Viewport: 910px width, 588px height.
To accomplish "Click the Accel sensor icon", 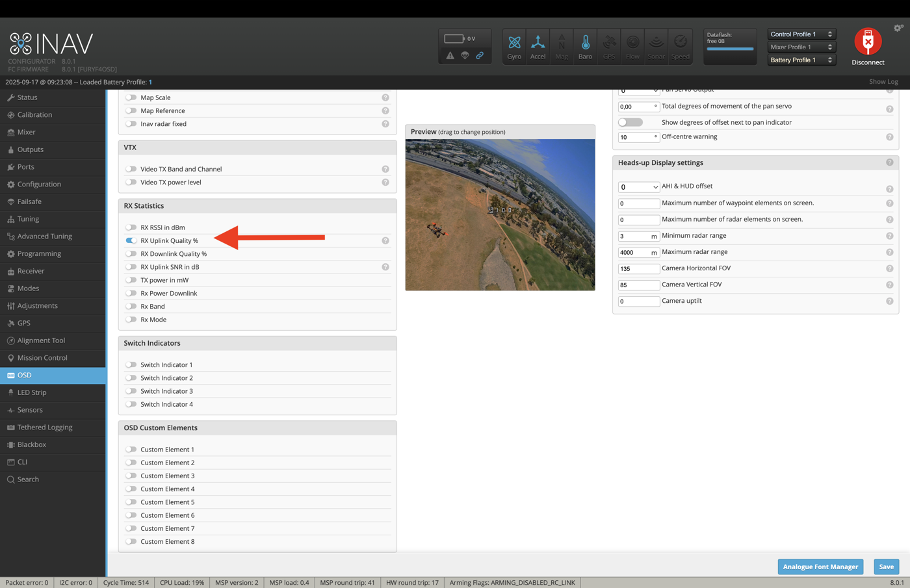I will pos(538,46).
